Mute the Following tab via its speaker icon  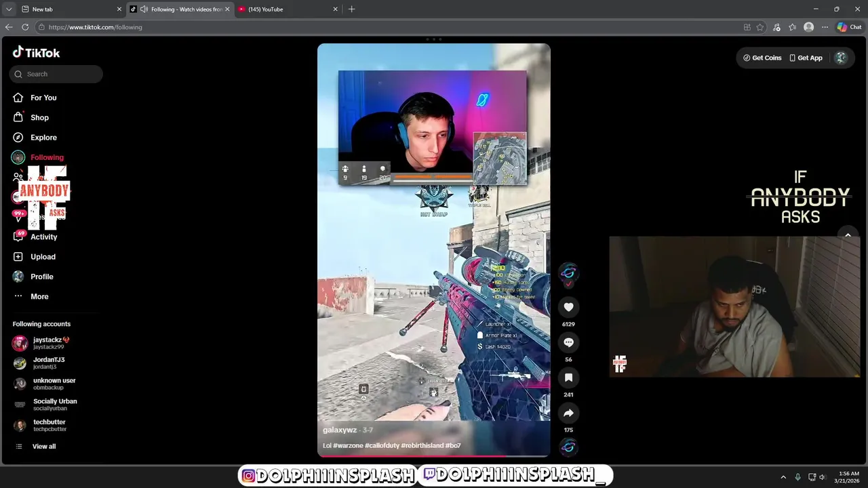144,9
